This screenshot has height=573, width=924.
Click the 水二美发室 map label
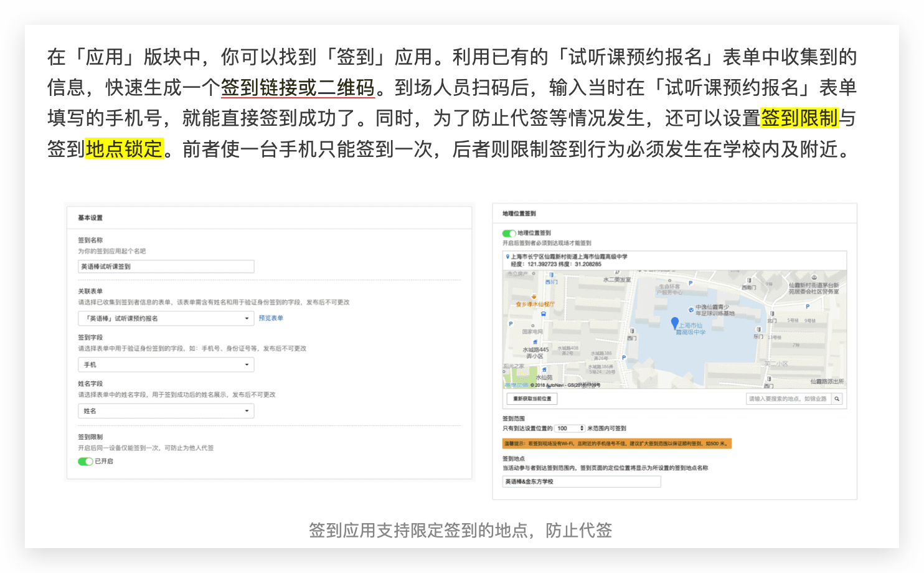(617, 280)
